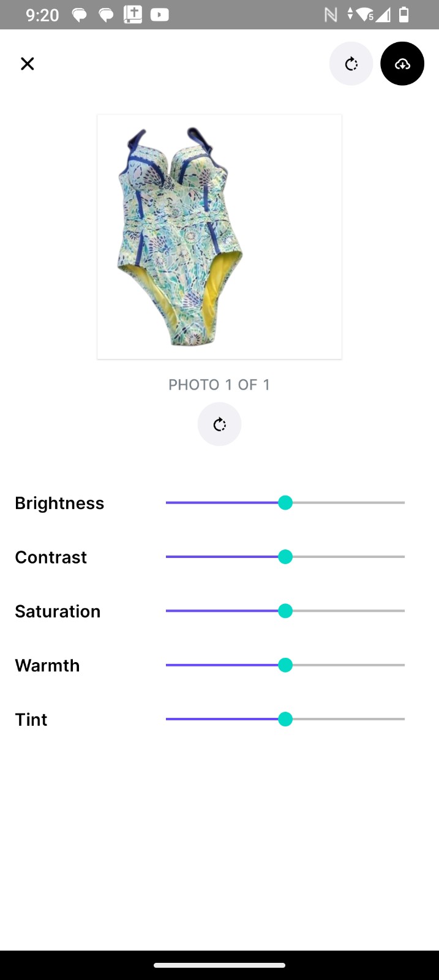Tap the home gesture bar at the bottom
The image size is (439, 980).
219,965
